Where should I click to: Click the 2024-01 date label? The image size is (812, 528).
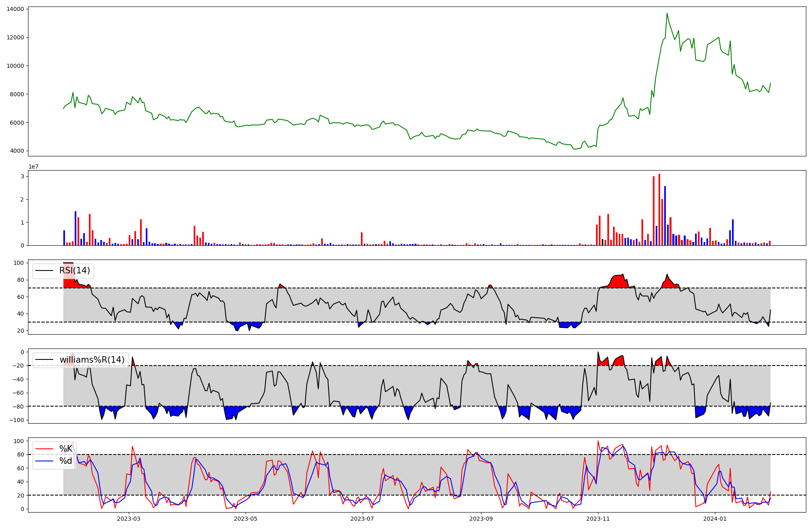pyautogui.click(x=715, y=519)
